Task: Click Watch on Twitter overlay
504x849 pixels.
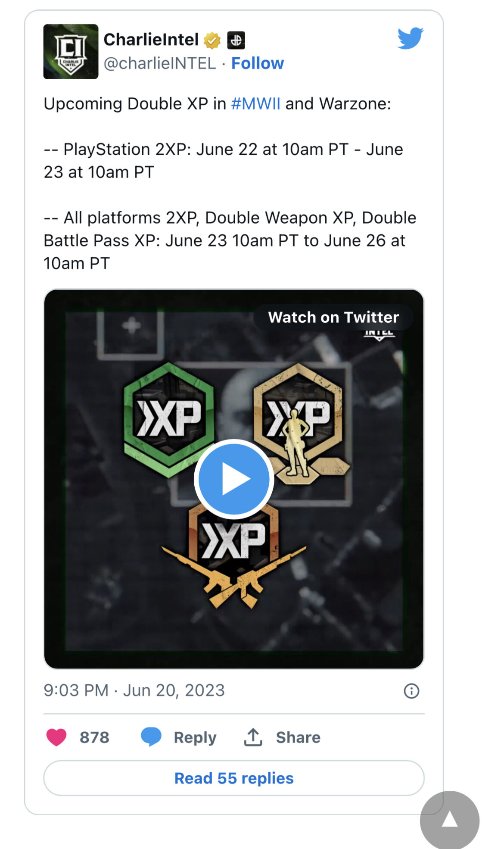Action: [x=333, y=317]
